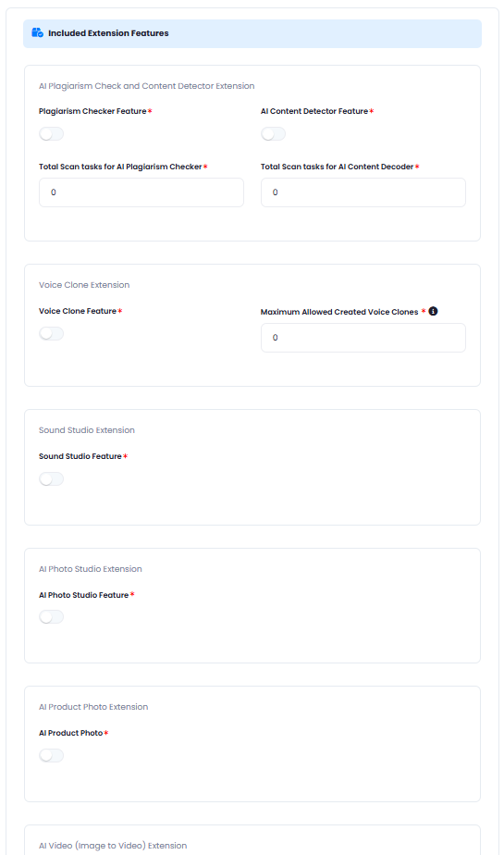Click the blue extension icon in header
Image resolution: width=504 pixels, height=855 pixels.
[38, 32]
